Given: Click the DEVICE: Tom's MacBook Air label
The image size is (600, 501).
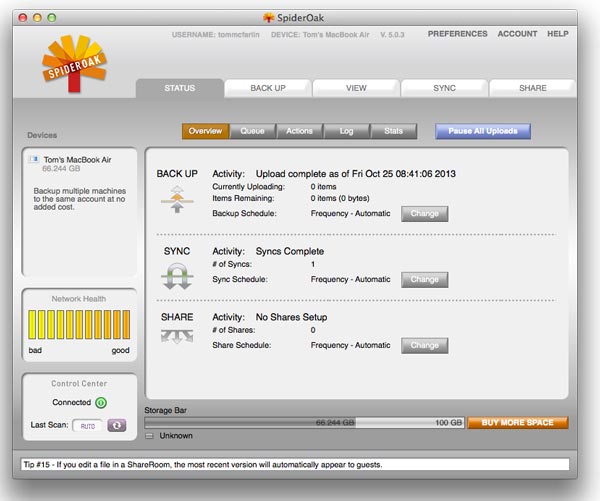Looking at the screenshot, I should click(320, 35).
